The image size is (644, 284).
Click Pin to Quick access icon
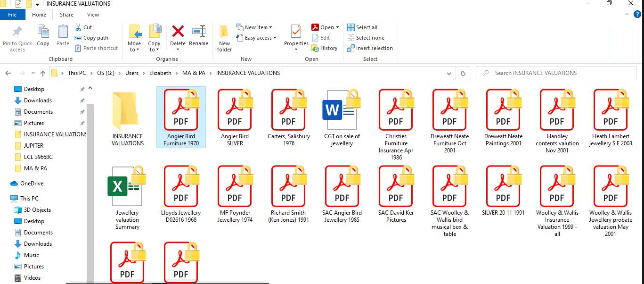[17, 32]
